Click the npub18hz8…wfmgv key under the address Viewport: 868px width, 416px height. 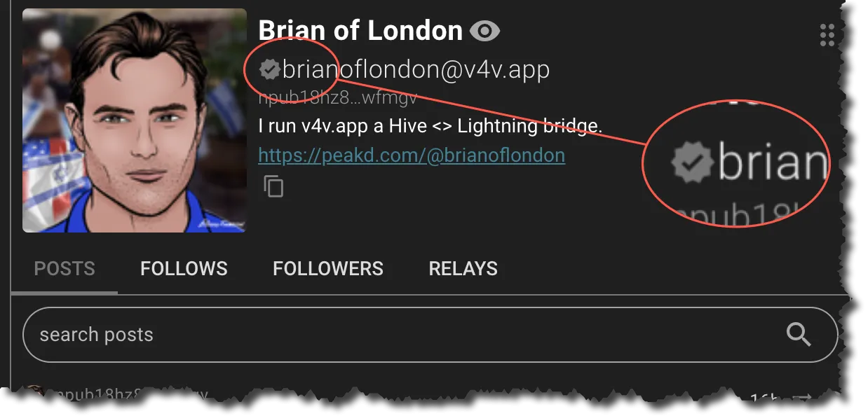pyautogui.click(x=338, y=99)
